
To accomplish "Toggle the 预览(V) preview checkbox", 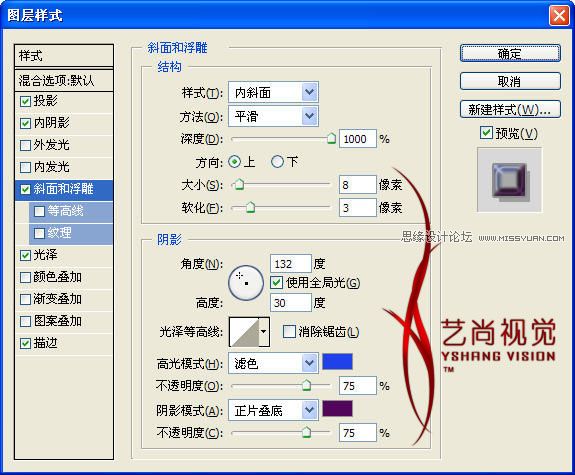I will coord(486,133).
